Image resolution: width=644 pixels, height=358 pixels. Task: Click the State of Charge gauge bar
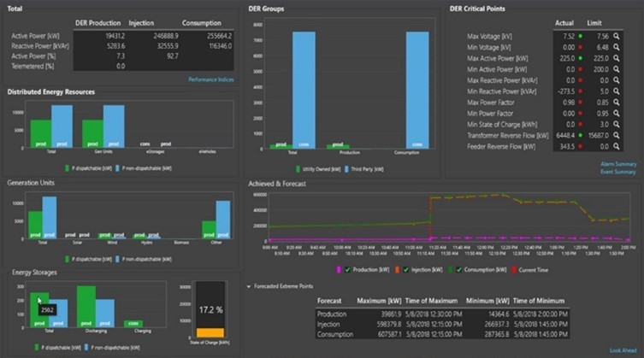pos(210,309)
